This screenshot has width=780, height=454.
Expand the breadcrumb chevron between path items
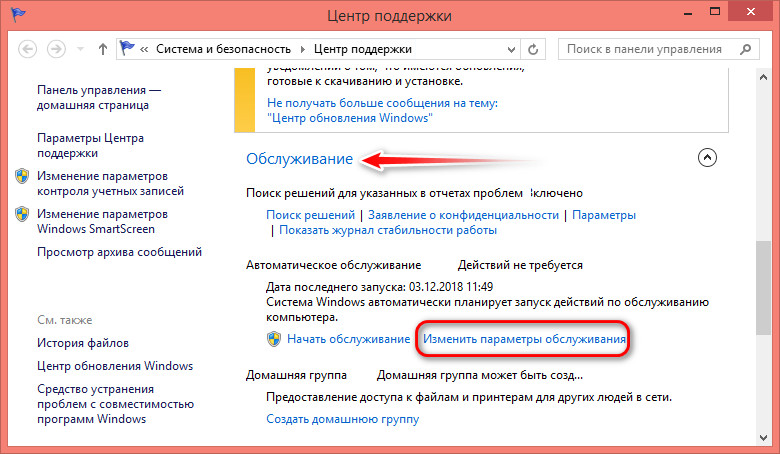tap(302, 49)
